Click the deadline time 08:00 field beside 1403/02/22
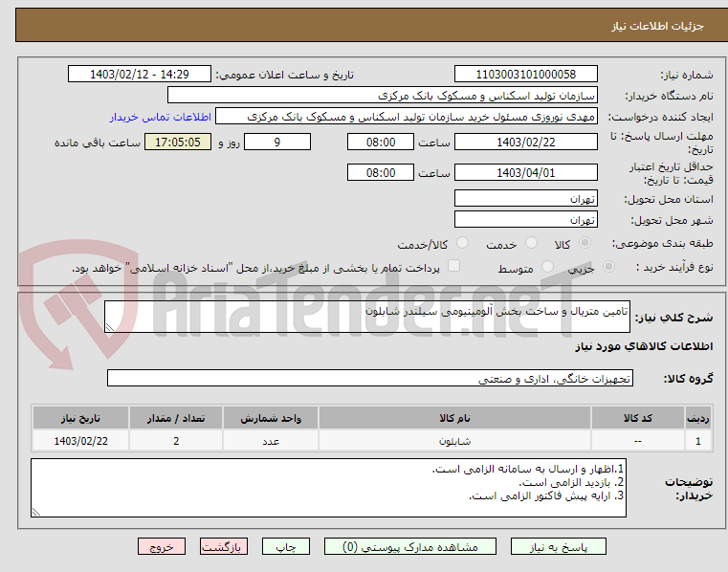This screenshot has height=572, width=728. (380, 143)
